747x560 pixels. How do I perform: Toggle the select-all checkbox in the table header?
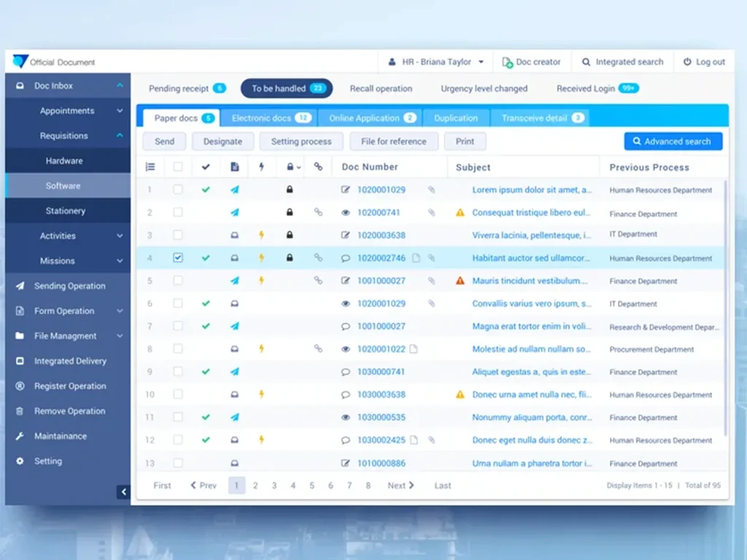(x=178, y=167)
